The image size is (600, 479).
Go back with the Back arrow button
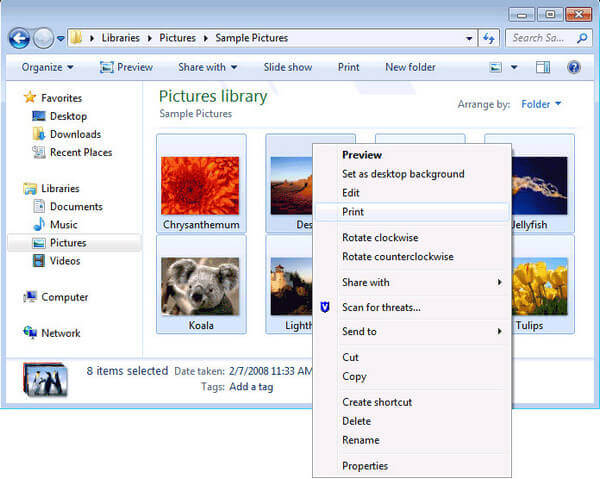pos(19,38)
